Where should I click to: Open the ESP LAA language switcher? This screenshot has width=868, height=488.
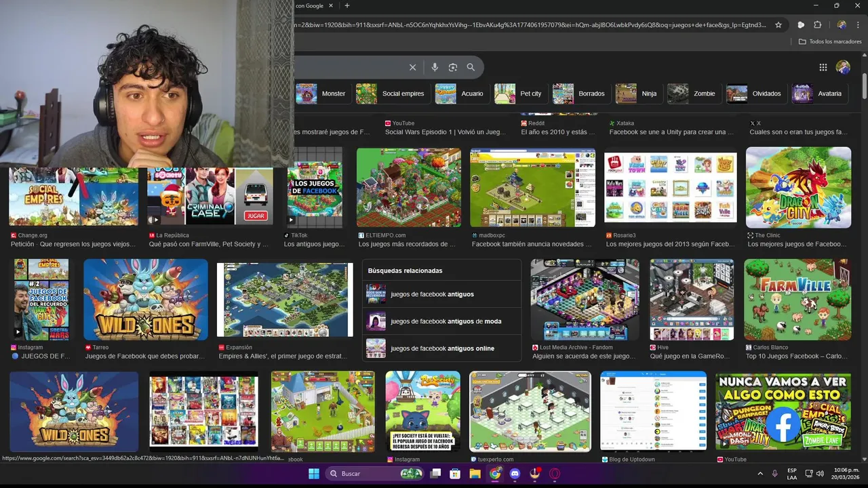792,474
